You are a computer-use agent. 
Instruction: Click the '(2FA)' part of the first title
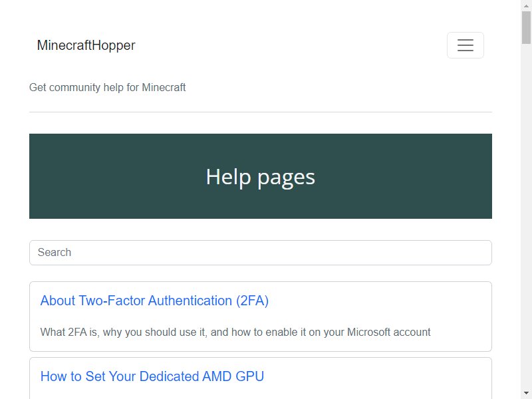pyautogui.click(x=252, y=301)
